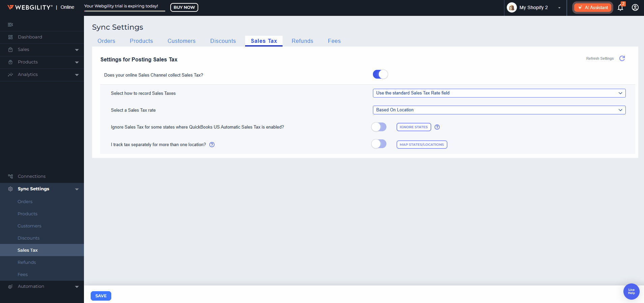Switch to the Orders tab
The image size is (644, 303).
pyautogui.click(x=106, y=41)
